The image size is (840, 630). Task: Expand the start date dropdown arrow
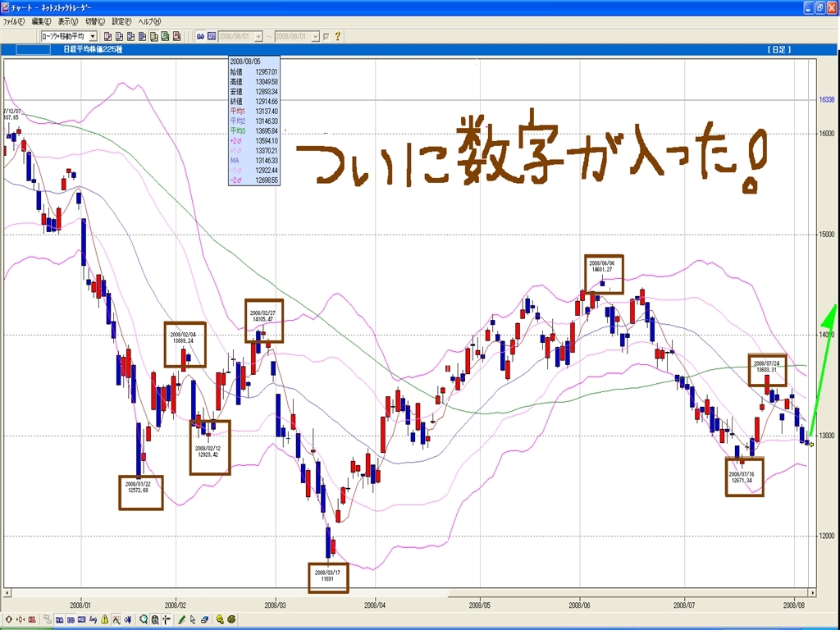coord(258,36)
